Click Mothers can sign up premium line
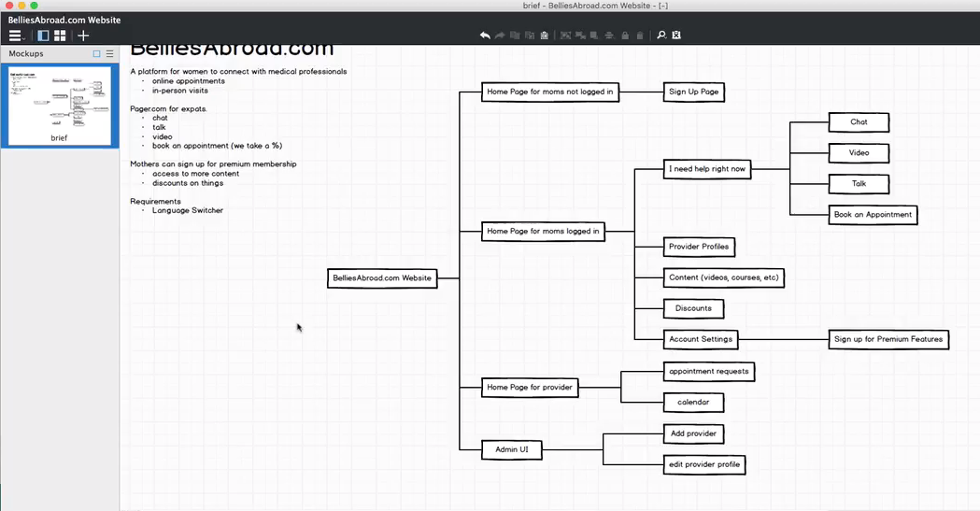Viewport: 980px width, 511px height. pyautogui.click(x=213, y=164)
